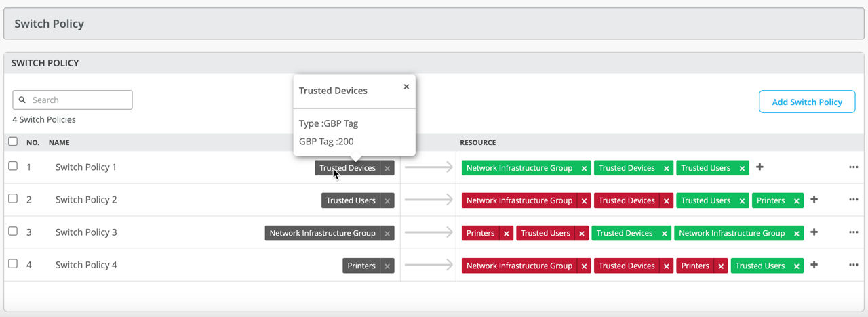Remove Printers source tag in Switch Policy 4
Viewport: 868px width, 317px height.
click(387, 266)
